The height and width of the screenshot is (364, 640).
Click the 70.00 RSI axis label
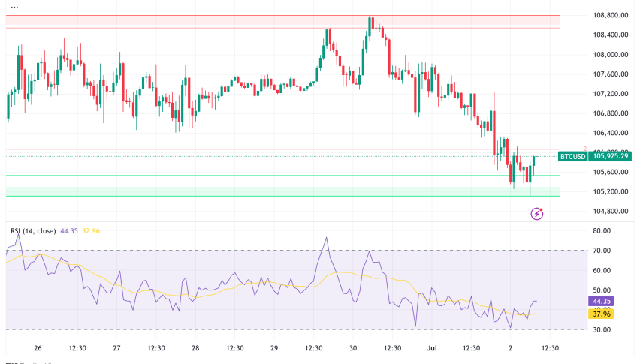pos(602,251)
